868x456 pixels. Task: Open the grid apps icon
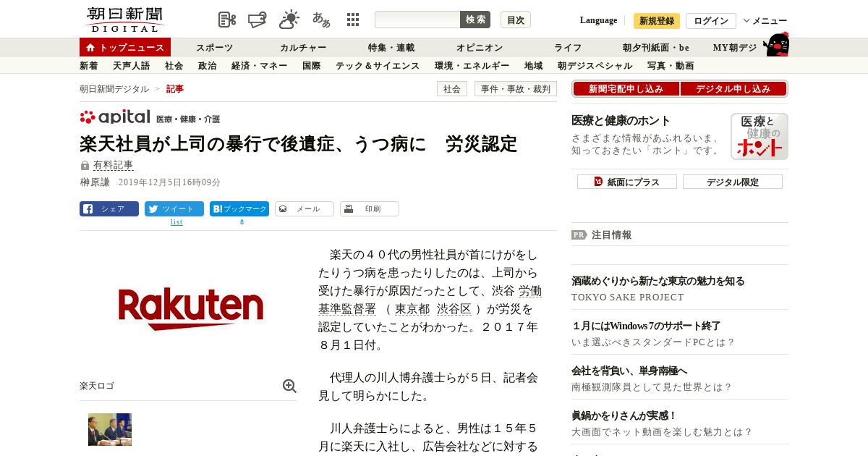coord(353,20)
